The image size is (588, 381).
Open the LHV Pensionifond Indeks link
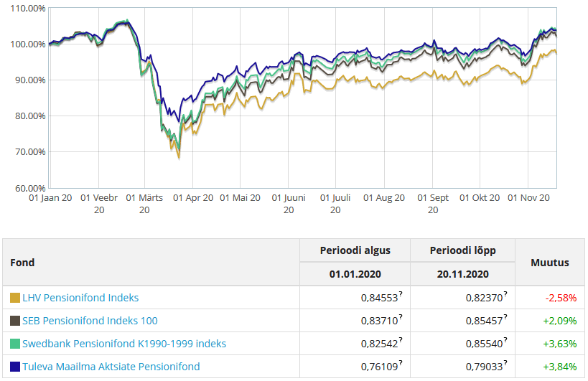coord(80,298)
